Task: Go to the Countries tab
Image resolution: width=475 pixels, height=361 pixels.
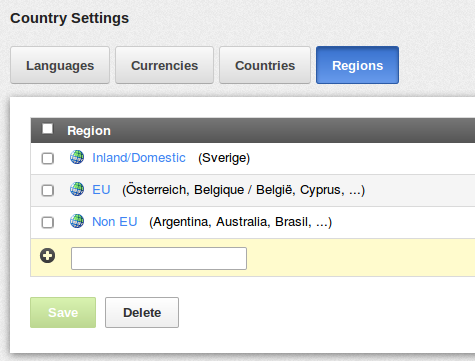Action: [265, 65]
